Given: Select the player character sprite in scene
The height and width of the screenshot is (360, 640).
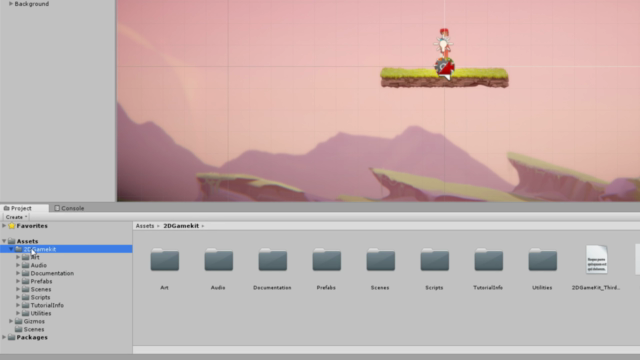Looking at the screenshot, I should [x=444, y=44].
